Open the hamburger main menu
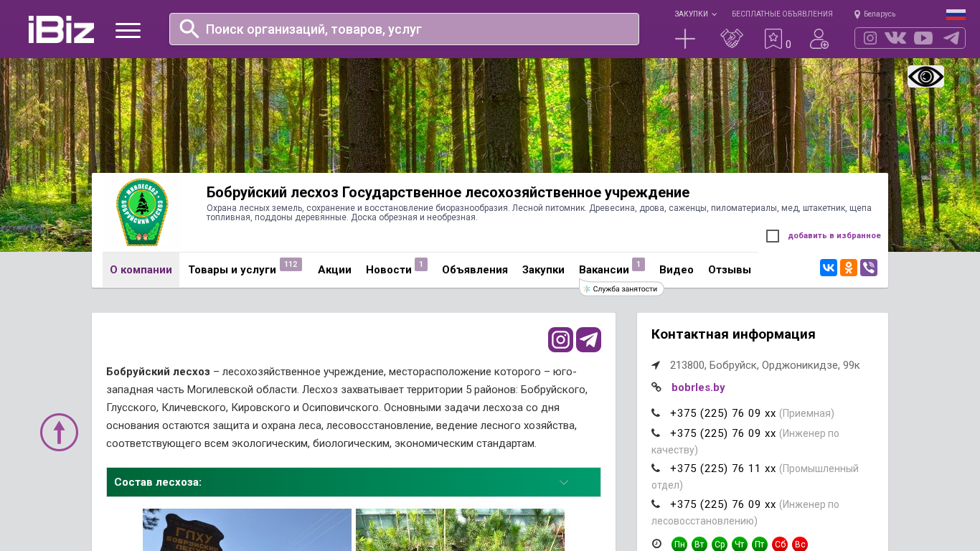The width and height of the screenshot is (980, 551). (x=128, y=30)
